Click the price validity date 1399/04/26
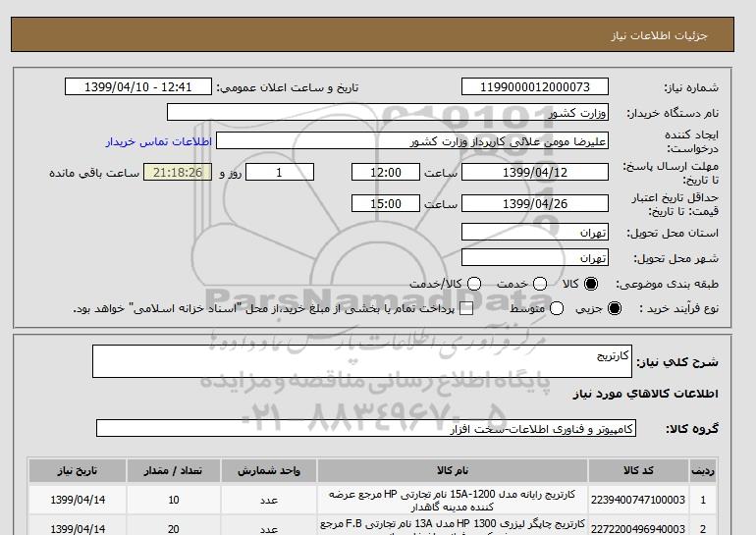Viewport: 756px width, 535px height. click(x=535, y=203)
